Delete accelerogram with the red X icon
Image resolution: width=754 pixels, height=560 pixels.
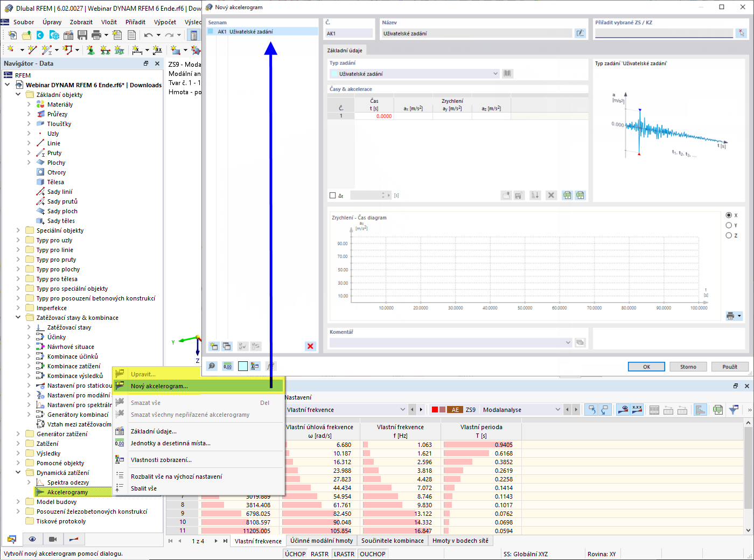tap(310, 346)
